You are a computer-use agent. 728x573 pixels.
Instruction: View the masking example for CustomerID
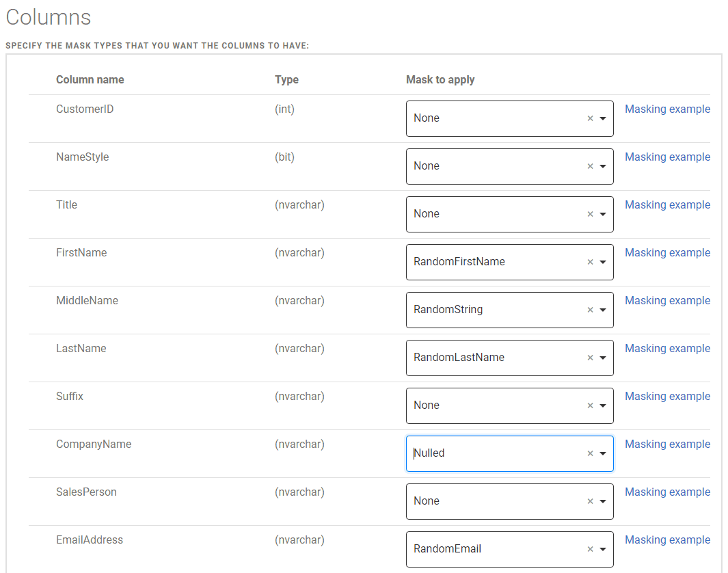point(667,109)
